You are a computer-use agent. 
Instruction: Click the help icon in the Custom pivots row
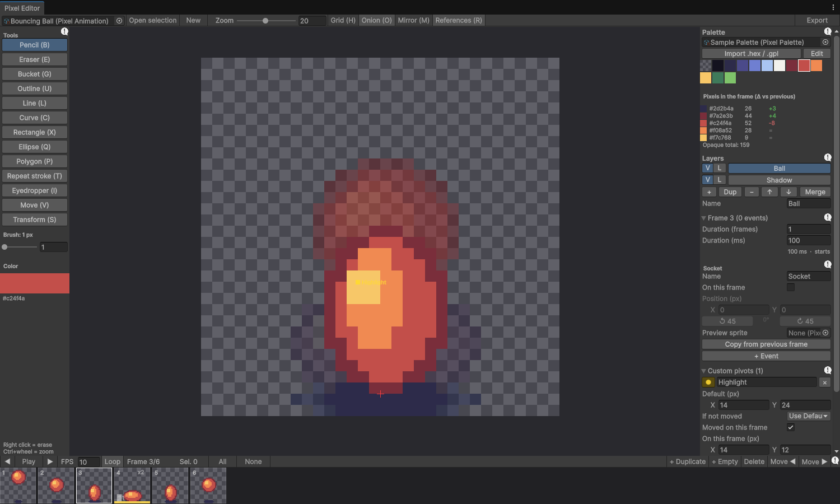(x=828, y=370)
